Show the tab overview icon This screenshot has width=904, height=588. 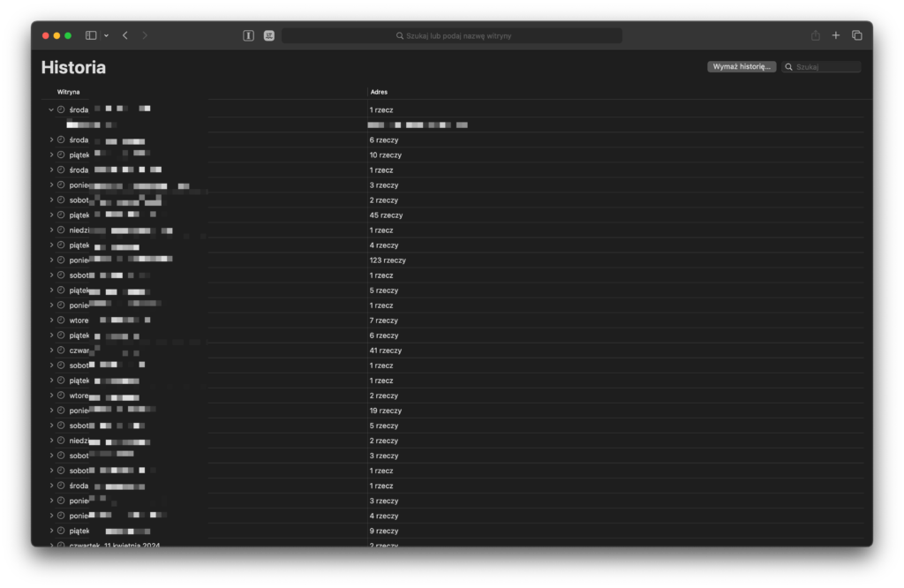[856, 35]
